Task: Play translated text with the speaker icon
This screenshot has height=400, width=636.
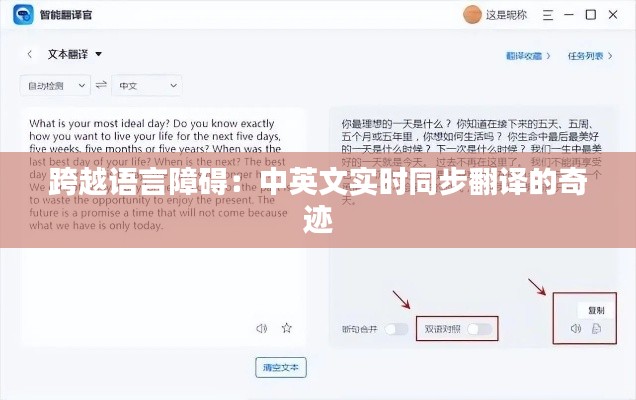Action: (x=576, y=328)
